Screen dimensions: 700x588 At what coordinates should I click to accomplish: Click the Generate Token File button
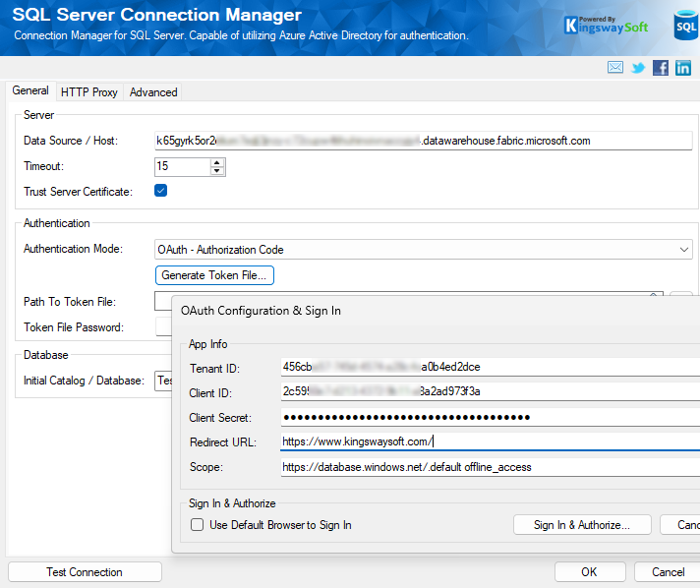point(214,275)
